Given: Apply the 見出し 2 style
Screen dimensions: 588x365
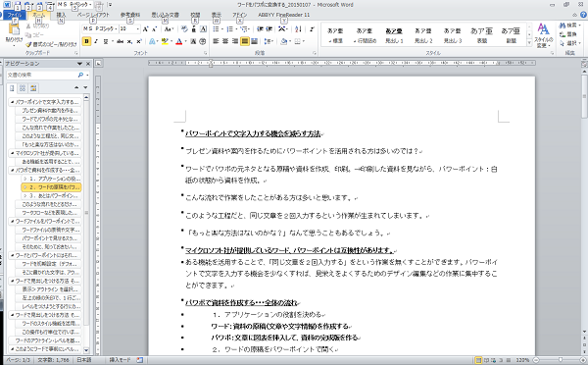Looking at the screenshot, I should 423,35.
